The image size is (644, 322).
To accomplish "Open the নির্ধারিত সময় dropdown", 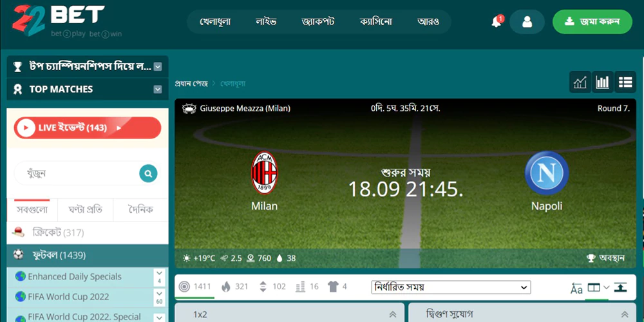I will click(451, 287).
